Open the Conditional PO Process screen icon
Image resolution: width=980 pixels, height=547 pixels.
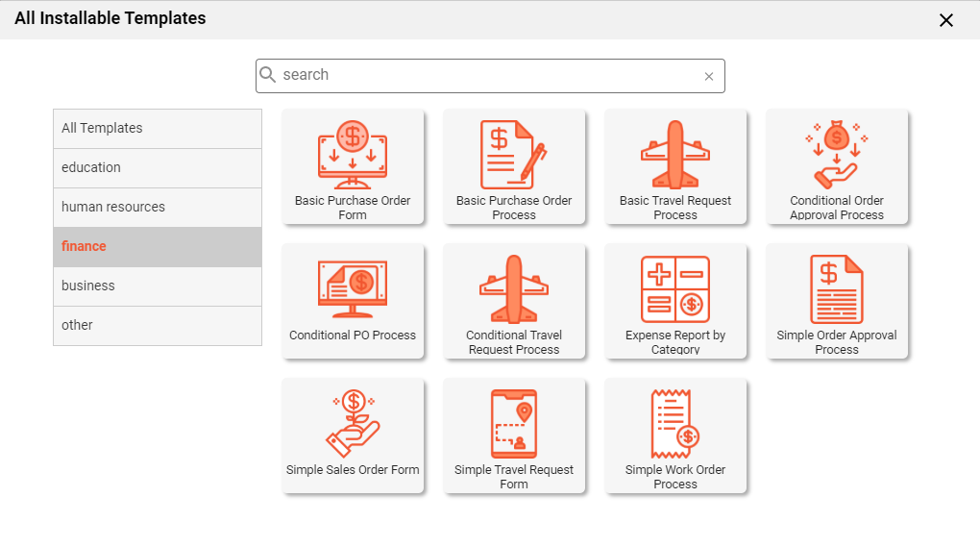pos(353,288)
